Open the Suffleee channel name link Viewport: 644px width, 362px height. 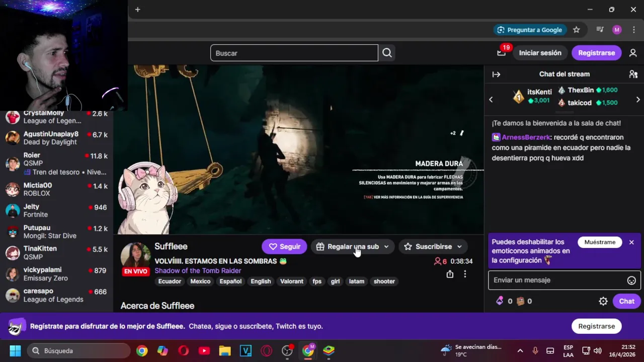point(171,246)
